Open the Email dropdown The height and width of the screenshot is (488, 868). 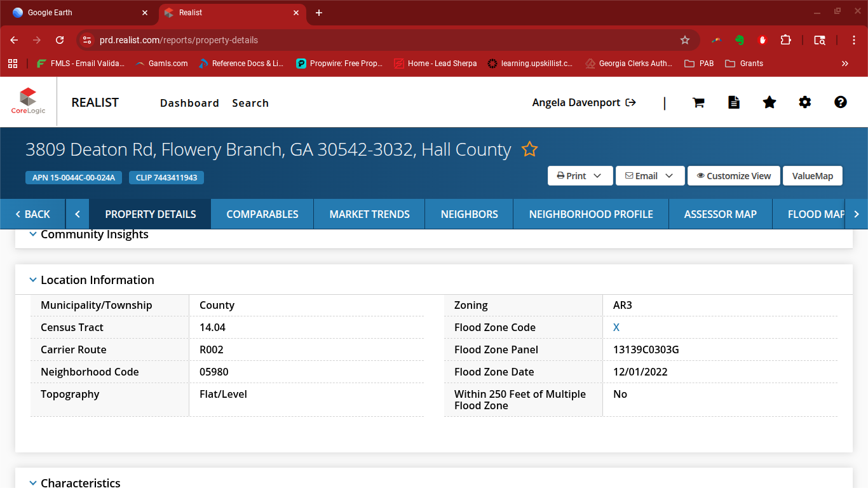coord(650,176)
